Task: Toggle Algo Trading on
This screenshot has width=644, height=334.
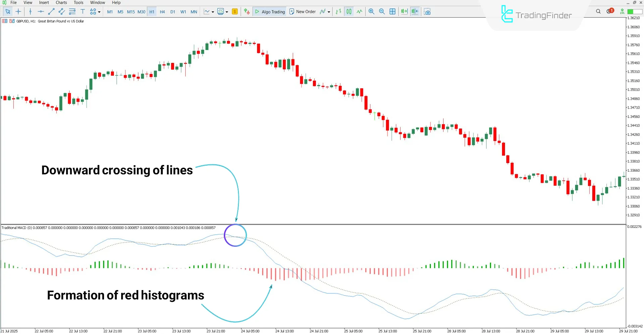Action: 269,12
